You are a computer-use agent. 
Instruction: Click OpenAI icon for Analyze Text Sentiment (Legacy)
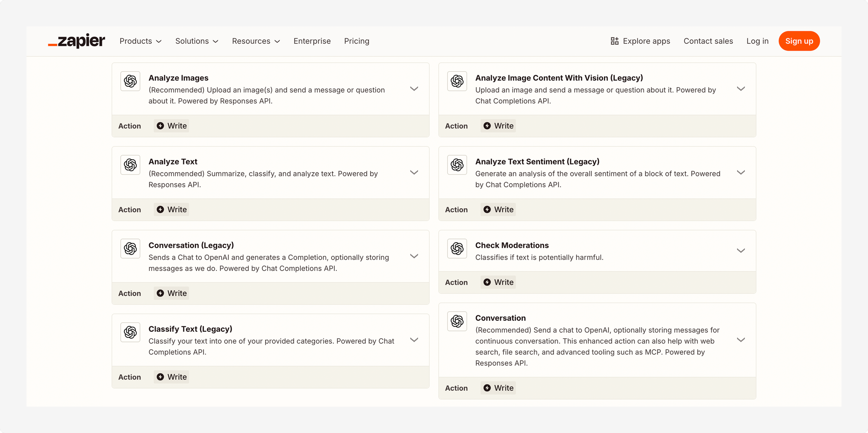point(457,165)
